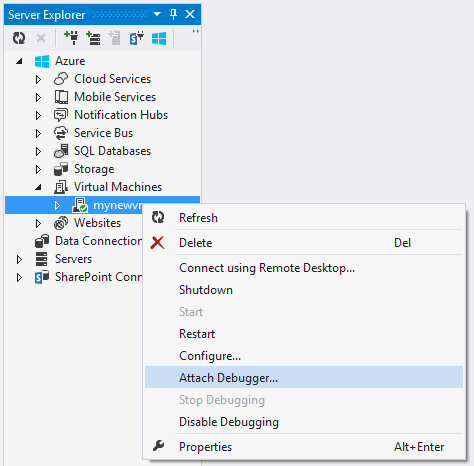Choose Delete from the context menu
Viewport: 474px width, 466px height.
pos(304,243)
